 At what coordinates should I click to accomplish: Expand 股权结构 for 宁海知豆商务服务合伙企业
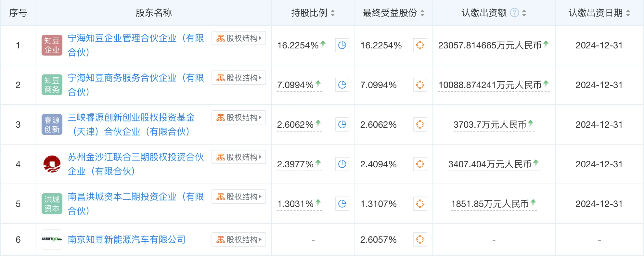(239, 78)
